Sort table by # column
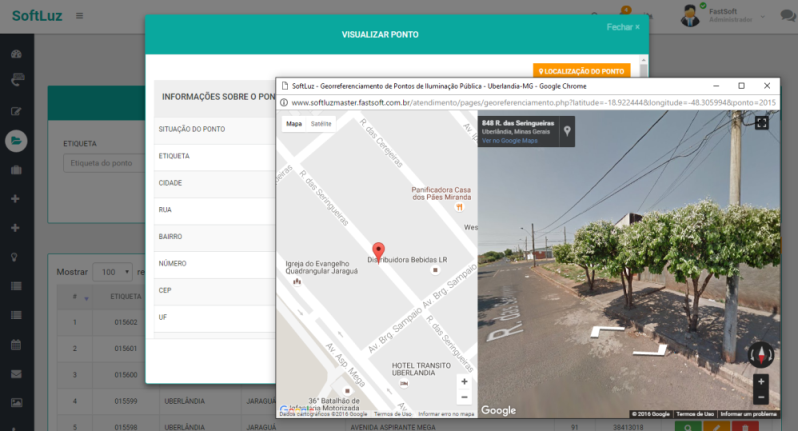798x431 pixels. pyautogui.click(x=75, y=297)
